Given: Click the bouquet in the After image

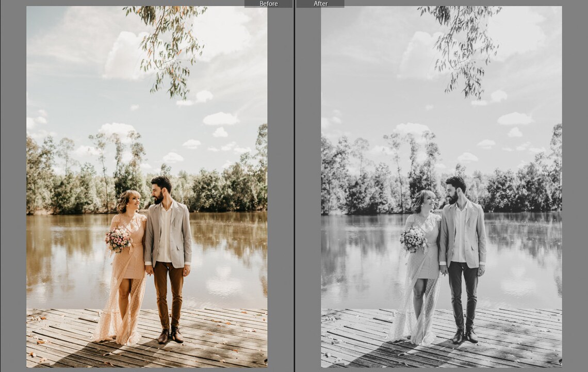Looking at the screenshot, I should (x=413, y=238).
